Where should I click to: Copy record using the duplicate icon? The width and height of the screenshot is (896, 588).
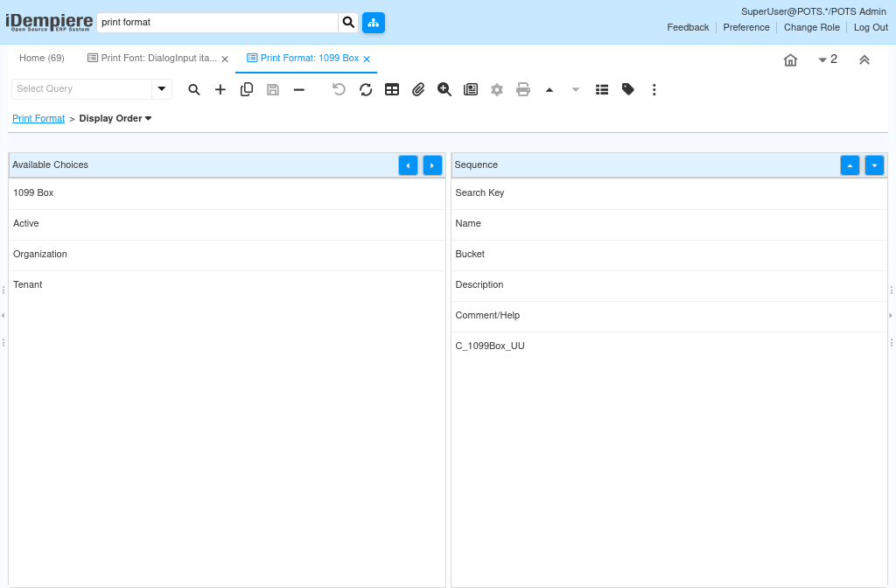[247, 90]
